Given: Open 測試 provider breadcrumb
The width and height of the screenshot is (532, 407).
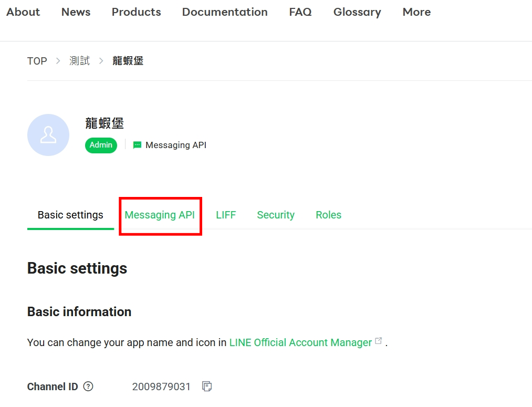Looking at the screenshot, I should (80, 61).
